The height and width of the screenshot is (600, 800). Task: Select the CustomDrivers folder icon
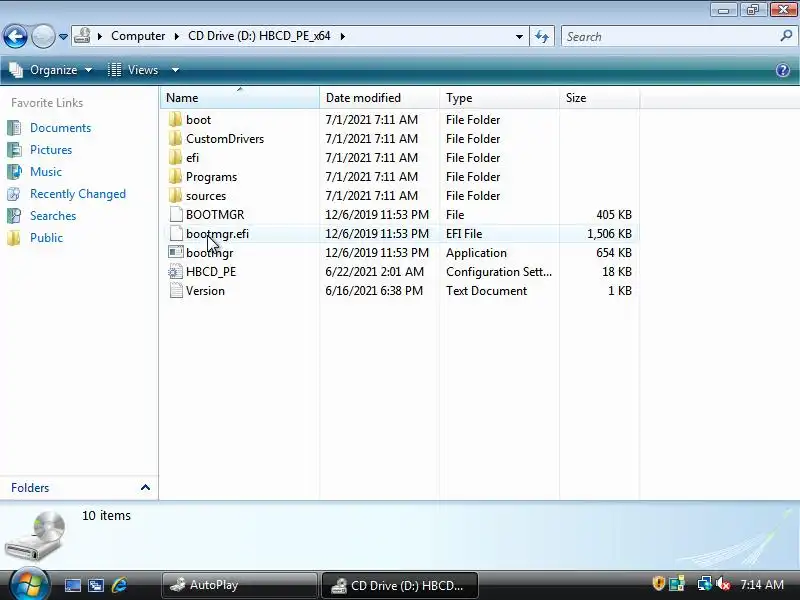pos(176,138)
